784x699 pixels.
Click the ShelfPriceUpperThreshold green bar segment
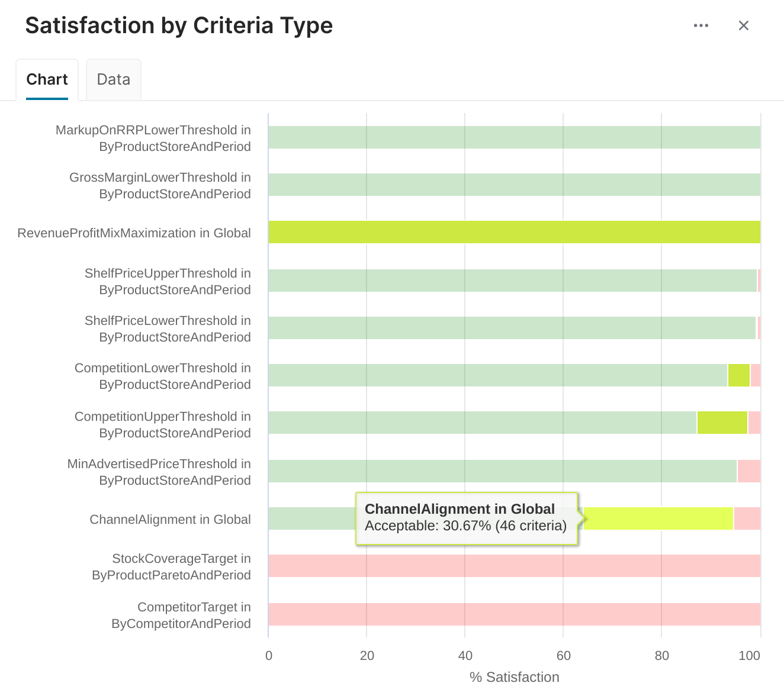point(512,281)
